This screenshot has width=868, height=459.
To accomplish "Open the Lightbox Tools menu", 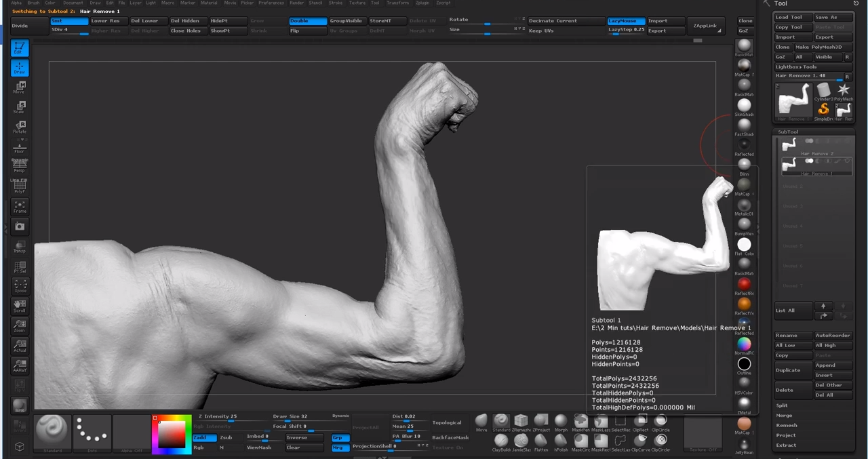I will [x=796, y=66].
